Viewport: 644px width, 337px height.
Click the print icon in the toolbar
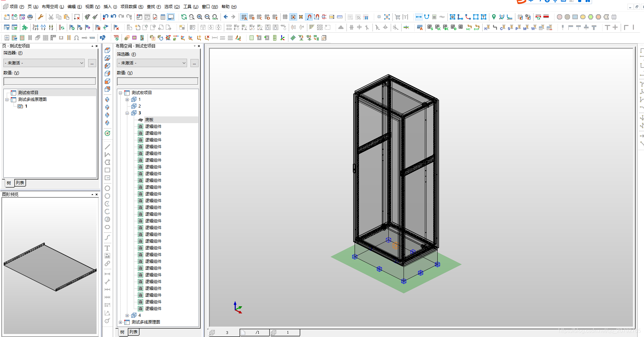[x=30, y=17]
